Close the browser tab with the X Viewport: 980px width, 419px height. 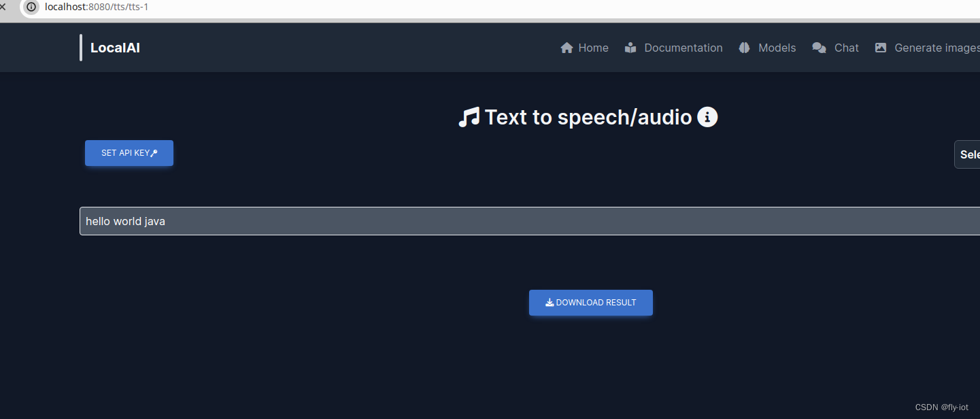[3, 7]
